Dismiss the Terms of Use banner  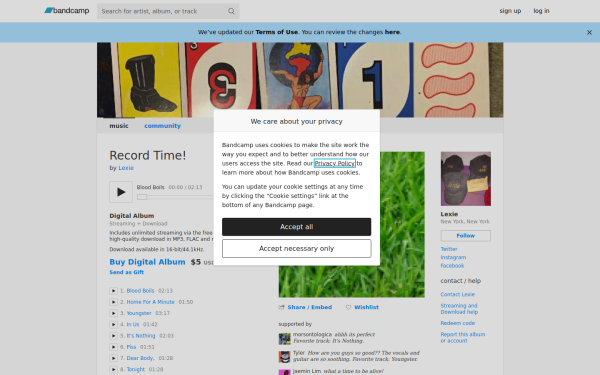pyautogui.click(x=589, y=33)
